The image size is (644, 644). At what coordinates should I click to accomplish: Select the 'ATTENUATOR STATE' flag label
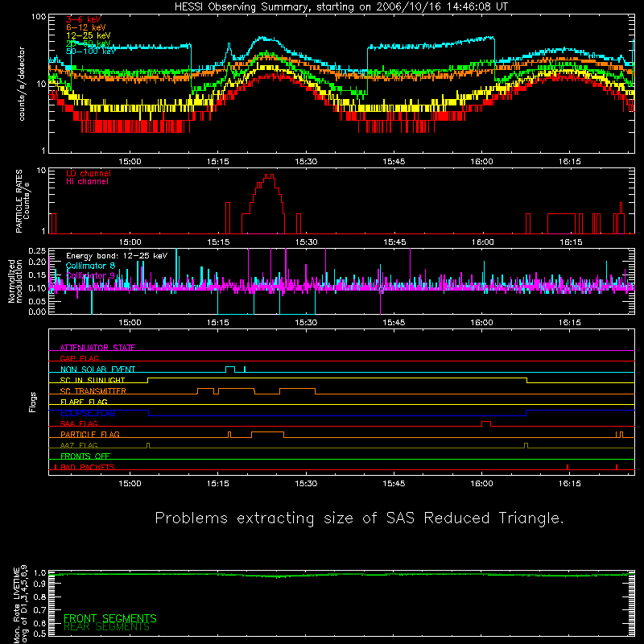click(97, 348)
